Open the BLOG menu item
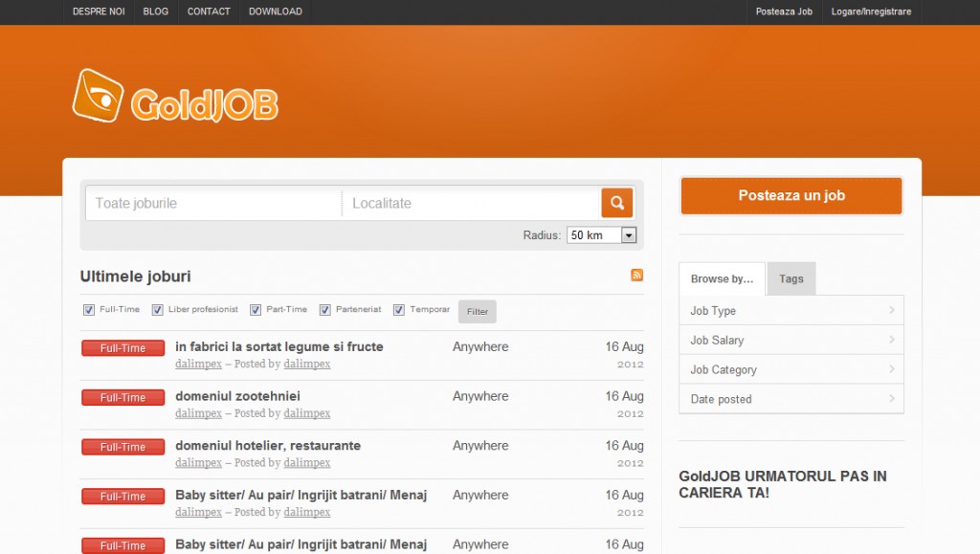The image size is (980, 554). (x=156, y=11)
